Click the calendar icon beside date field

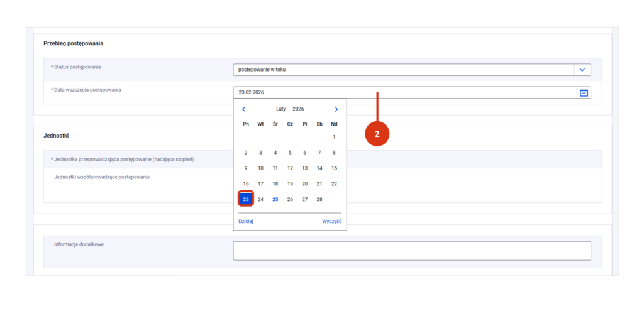[x=584, y=92]
